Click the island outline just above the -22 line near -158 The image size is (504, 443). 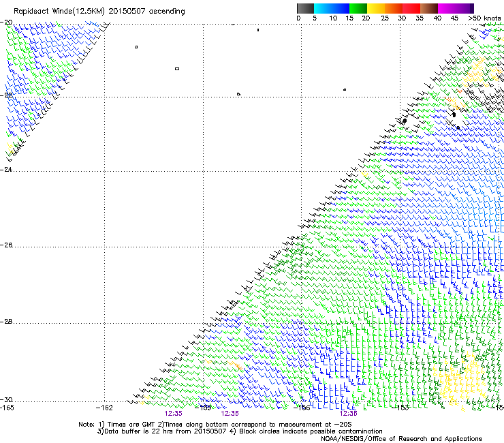[x=238, y=94]
